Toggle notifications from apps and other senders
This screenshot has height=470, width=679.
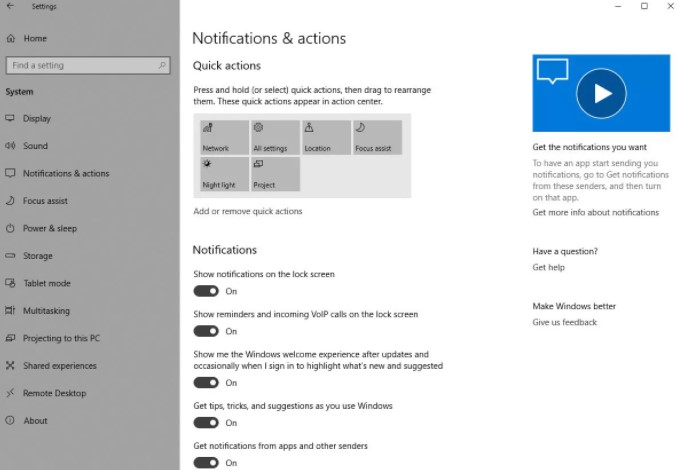(206, 463)
